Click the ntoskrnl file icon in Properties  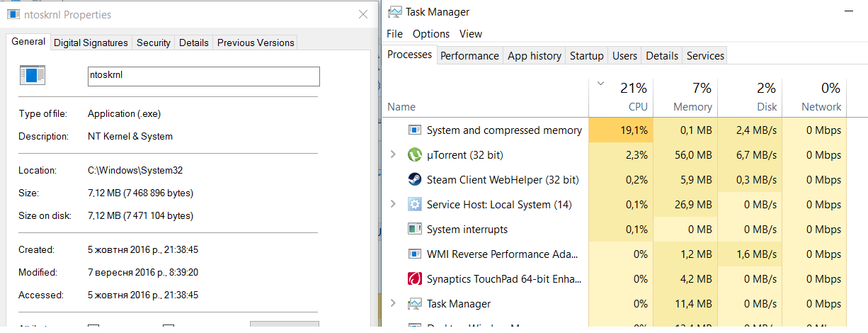[33, 75]
